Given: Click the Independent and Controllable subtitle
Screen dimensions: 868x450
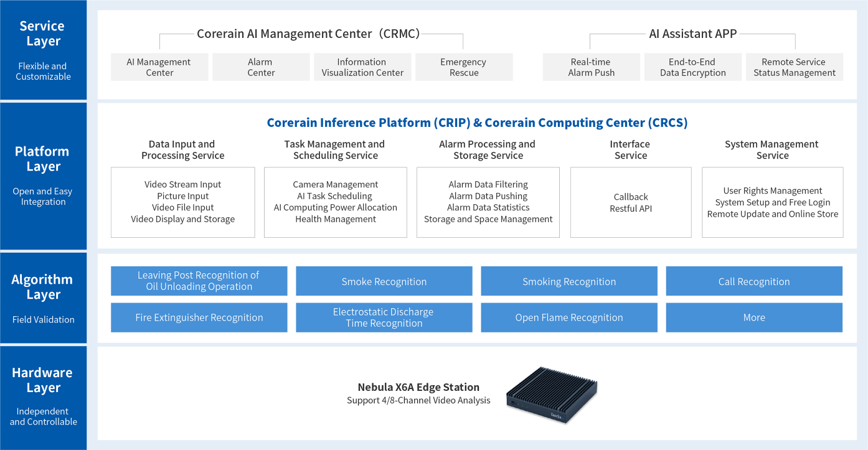Looking at the screenshot, I should click(x=43, y=416).
